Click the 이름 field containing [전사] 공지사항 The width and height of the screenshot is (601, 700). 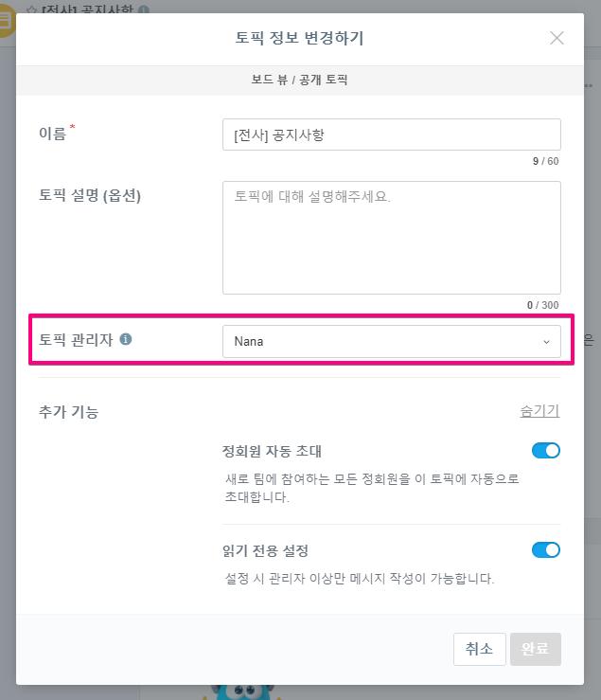point(391,135)
